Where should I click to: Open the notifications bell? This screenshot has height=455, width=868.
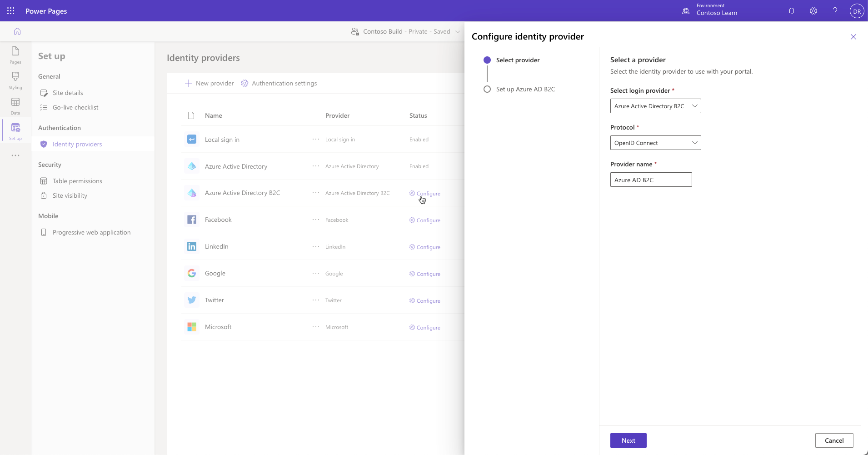(792, 11)
